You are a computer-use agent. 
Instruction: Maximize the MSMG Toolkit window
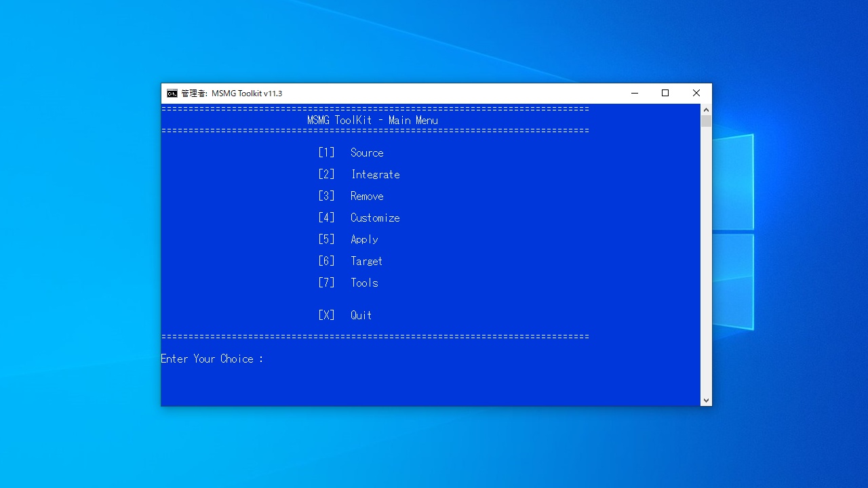(x=665, y=94)
